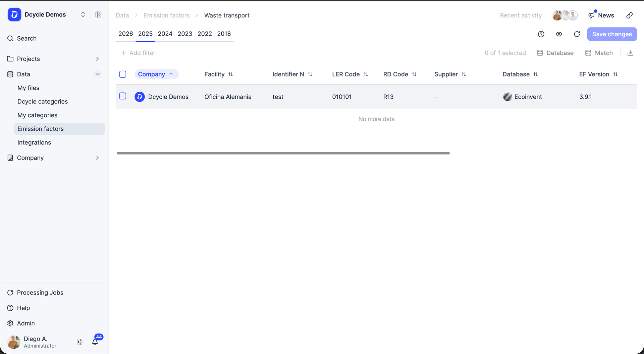Image resolution: width=644 pixels, height=354 pixels.
Task: Open the Dcycle Demos organization switcher
Action: (x=83, y=14)
